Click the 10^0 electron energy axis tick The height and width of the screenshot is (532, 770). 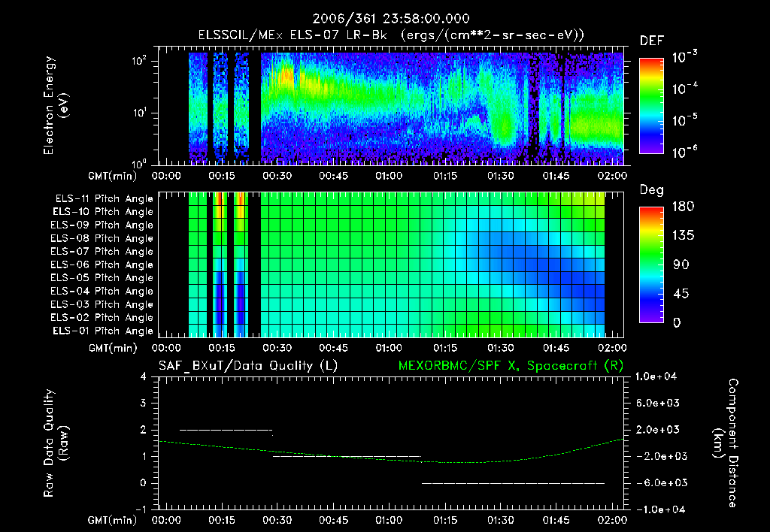click(x=139, y=164)
